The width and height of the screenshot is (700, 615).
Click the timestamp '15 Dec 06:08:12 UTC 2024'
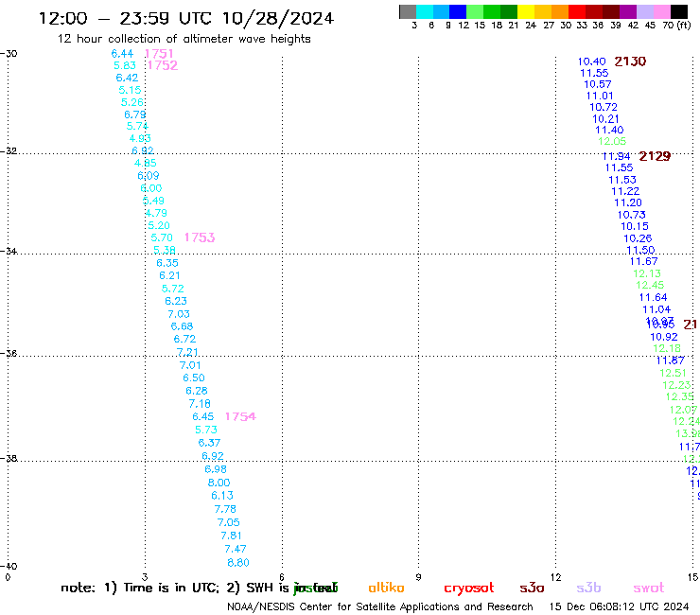[x=619, y=606]
